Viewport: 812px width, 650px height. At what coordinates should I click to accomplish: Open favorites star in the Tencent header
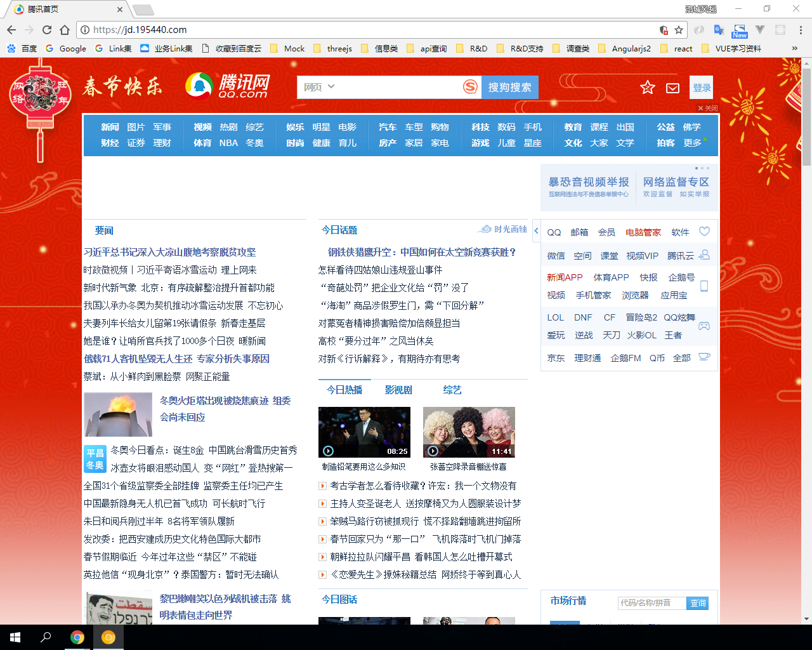tap(647, 88)
